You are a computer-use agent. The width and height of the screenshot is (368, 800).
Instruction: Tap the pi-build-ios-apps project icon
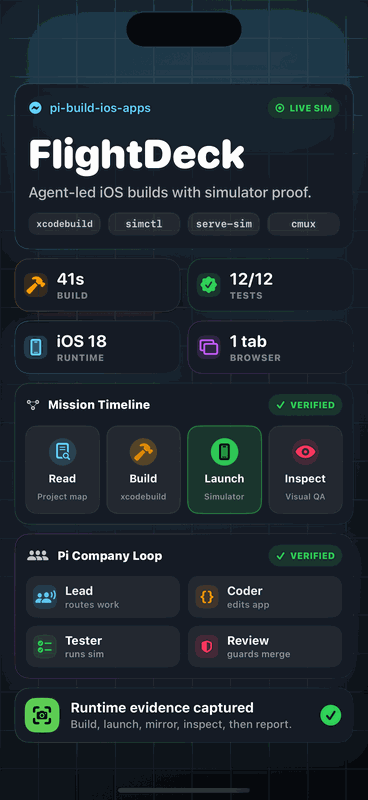[x=35, y=108]
